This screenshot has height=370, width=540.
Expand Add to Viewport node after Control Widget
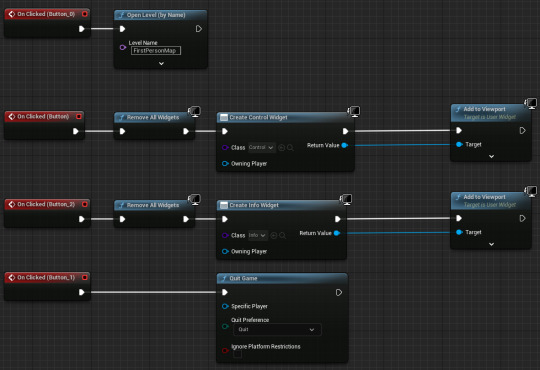point(491,156)
